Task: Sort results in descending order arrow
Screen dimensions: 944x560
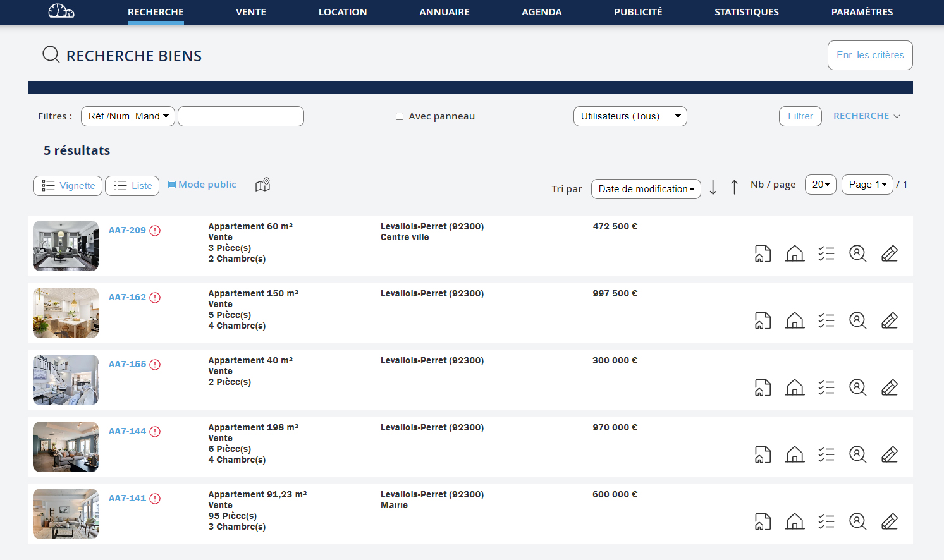Action: pyautogui.click(x=713, y=187)
